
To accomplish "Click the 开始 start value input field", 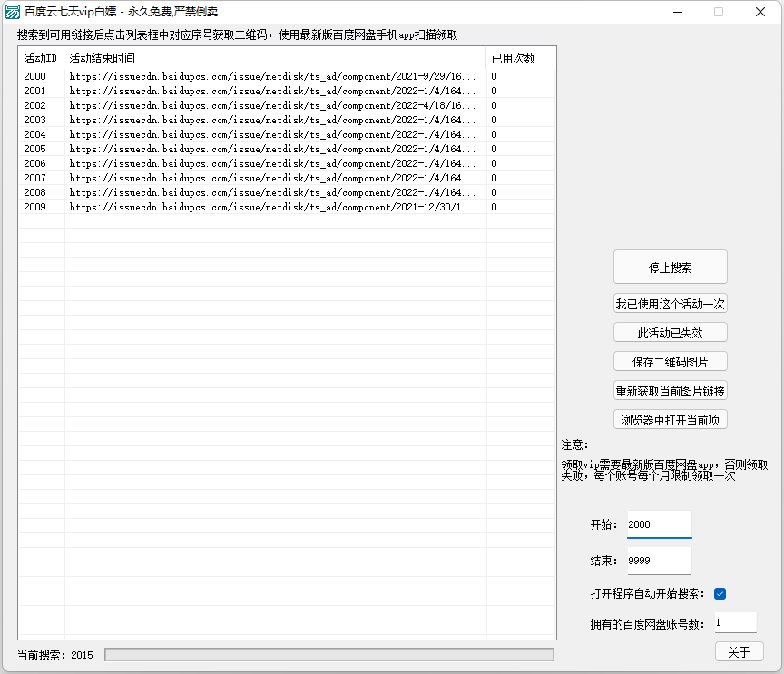I will coord(659,523).
